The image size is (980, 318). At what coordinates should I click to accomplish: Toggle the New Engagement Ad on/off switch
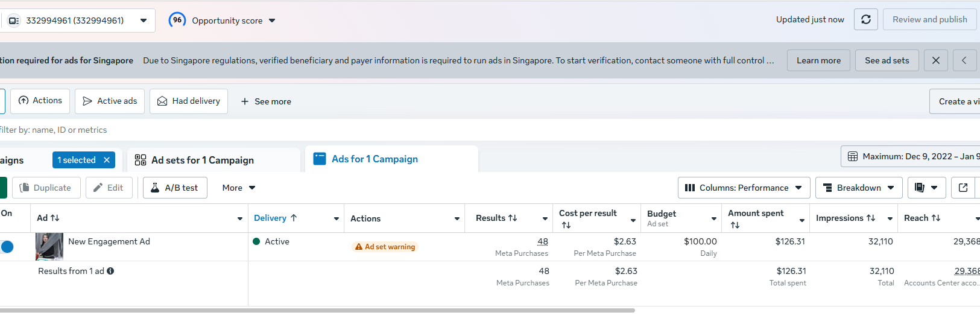point(7,246)
